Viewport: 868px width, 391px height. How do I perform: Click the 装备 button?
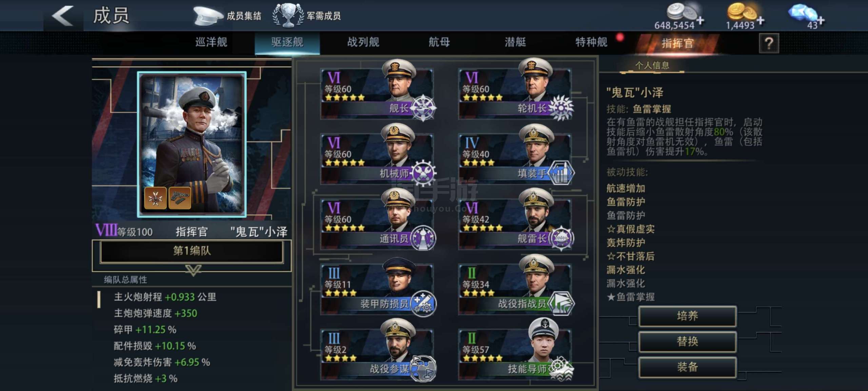[687, 367]
